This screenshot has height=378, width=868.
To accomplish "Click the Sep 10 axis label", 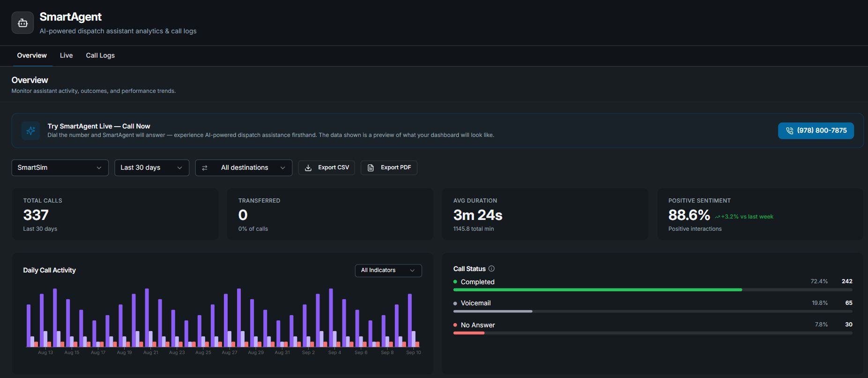I will coord(414,353).
